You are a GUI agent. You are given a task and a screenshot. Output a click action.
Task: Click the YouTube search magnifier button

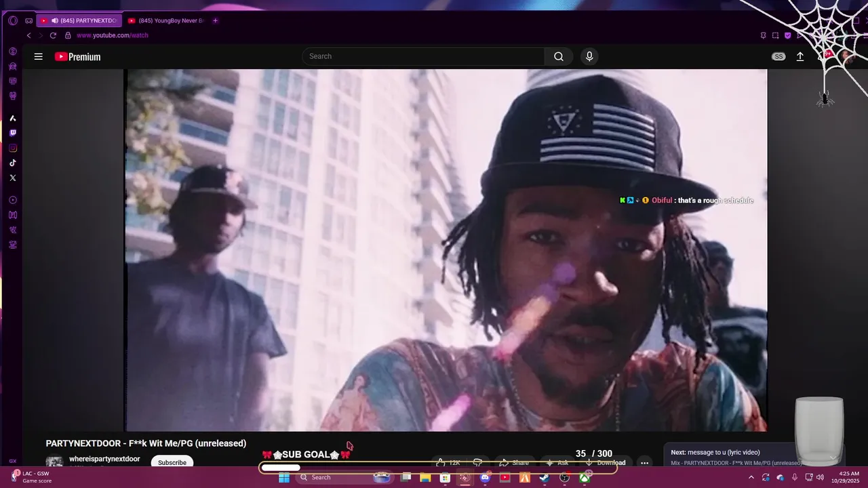click(x=559, y=56)
